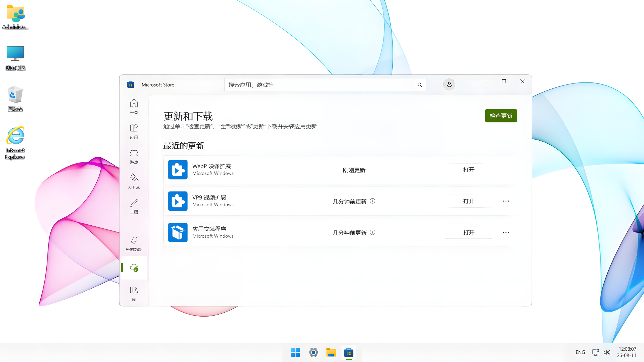644x362 pixels.
Task: Open the 库 (Library) section
Action: click(x=134, y=294)
